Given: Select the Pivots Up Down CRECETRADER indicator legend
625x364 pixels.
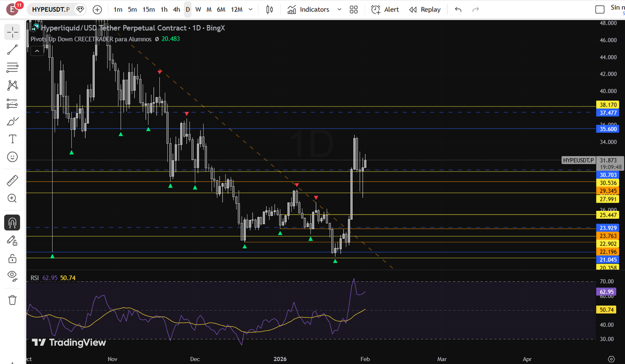Looking at the screenshot, I should click(91, 39).
